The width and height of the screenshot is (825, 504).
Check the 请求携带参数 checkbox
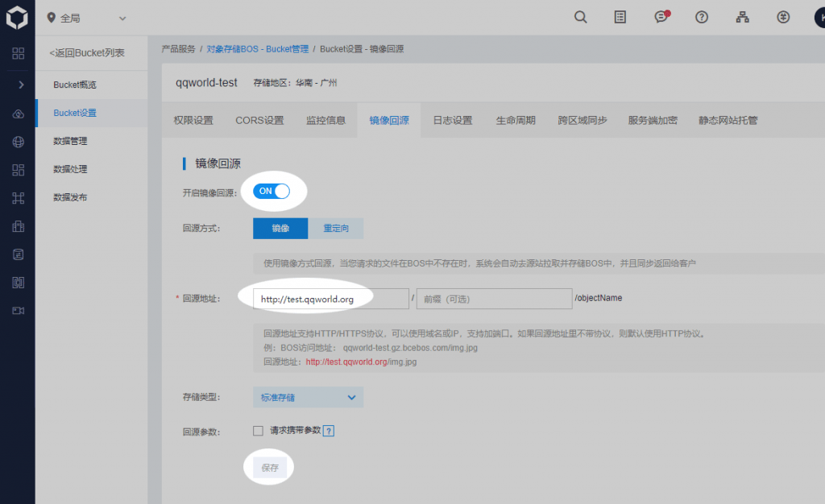(259, 431)
